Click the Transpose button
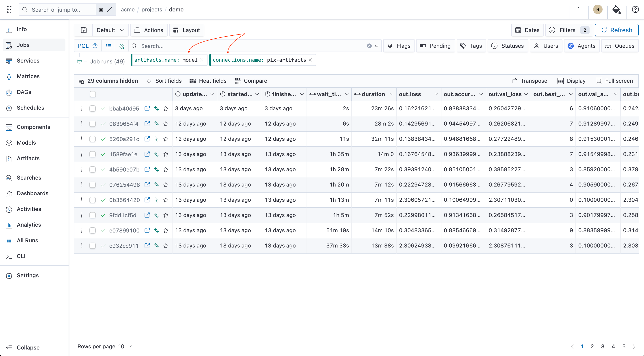Screen dimensions: 644x356 tap(529, 81)
